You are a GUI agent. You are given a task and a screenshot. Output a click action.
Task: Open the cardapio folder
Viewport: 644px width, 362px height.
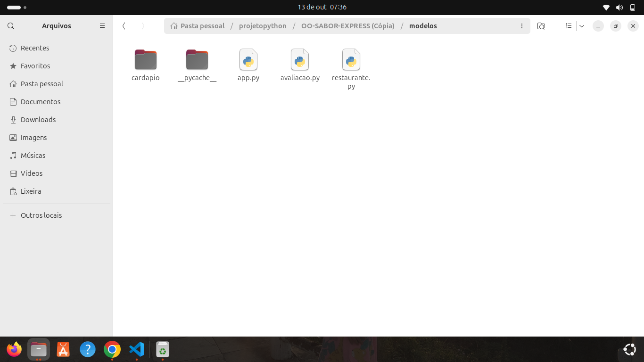pyautogui.click(x=146, y=65)
